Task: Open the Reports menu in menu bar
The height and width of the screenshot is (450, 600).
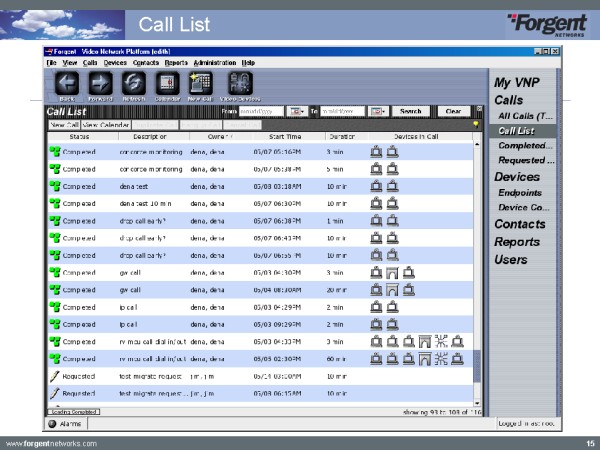Action: [x=176, y=62]
